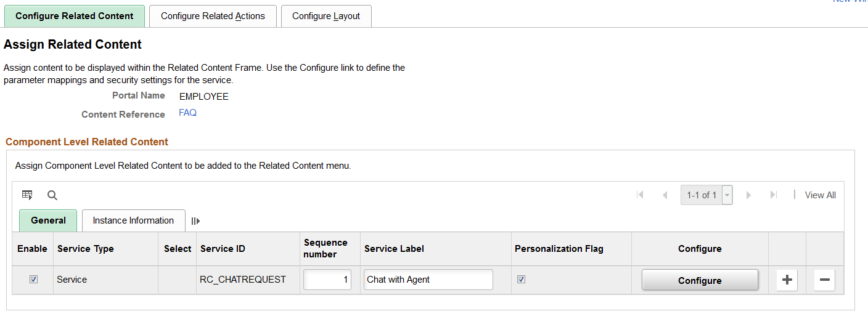This screenshot has width=868, height=319.
Task: Delete the row with minus button
Action: 824,280
